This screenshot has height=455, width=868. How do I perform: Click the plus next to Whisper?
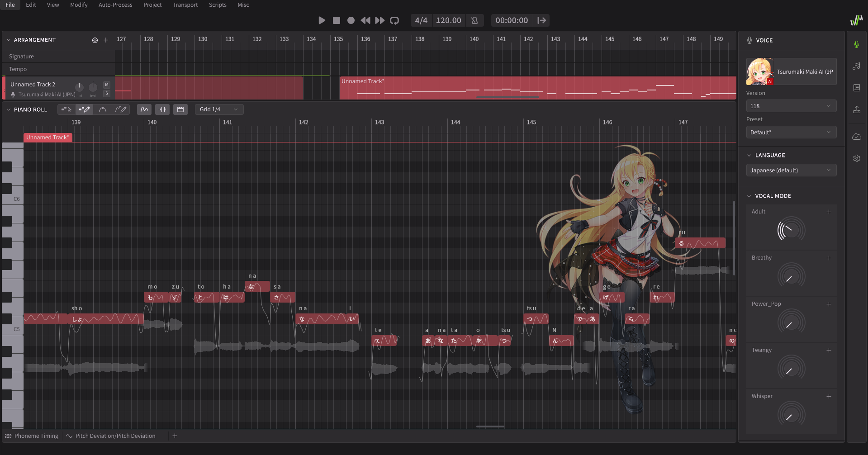pyautogui.click(x=829, y=396)
